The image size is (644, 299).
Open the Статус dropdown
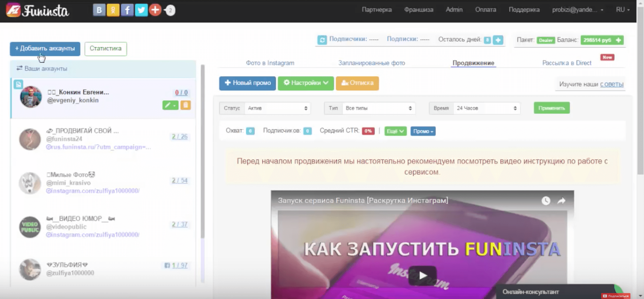(276, 108)
